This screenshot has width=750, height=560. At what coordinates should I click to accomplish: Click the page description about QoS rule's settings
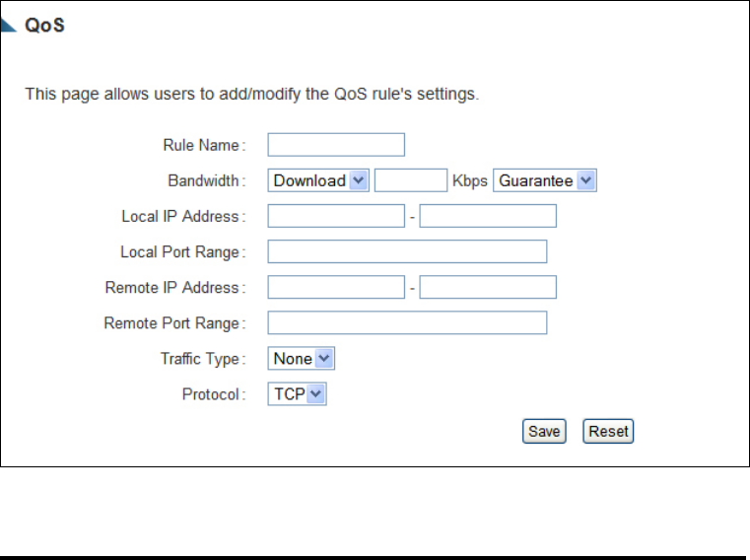(252, 94)
